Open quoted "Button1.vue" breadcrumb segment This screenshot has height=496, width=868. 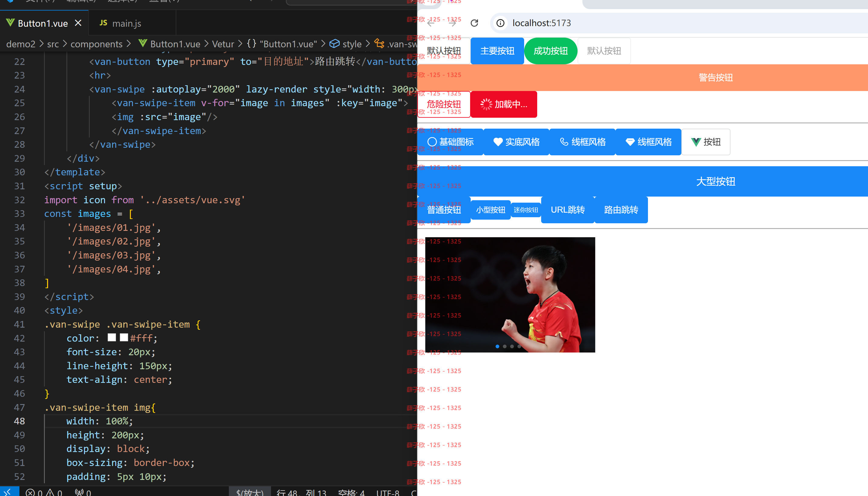[x=288, y=44]
